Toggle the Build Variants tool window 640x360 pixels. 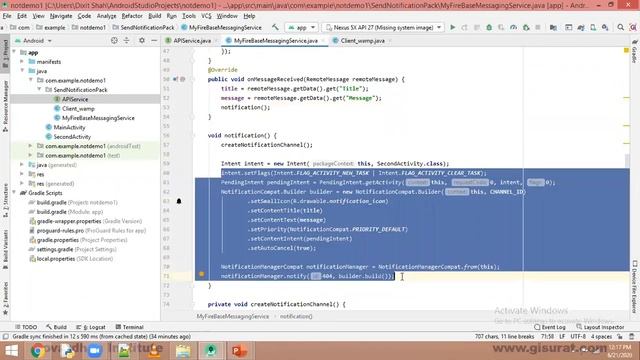click(x=5, y=249)
